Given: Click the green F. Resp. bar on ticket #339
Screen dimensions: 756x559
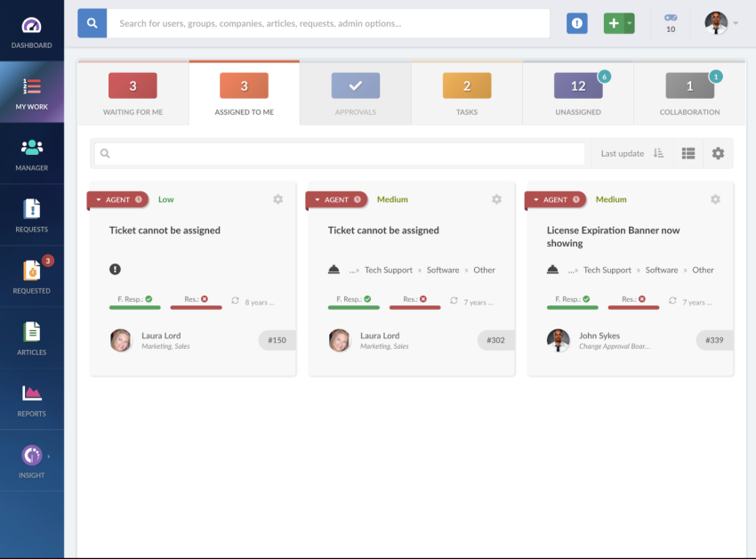Looking at the screenshot, I should (572, 306).
